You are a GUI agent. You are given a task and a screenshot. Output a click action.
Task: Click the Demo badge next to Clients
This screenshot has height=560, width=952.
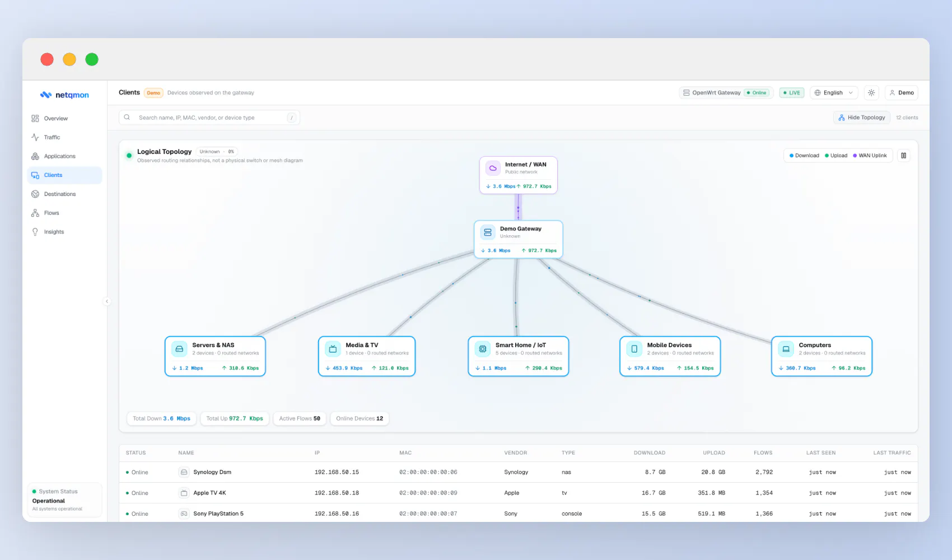[x=153, y=93]
